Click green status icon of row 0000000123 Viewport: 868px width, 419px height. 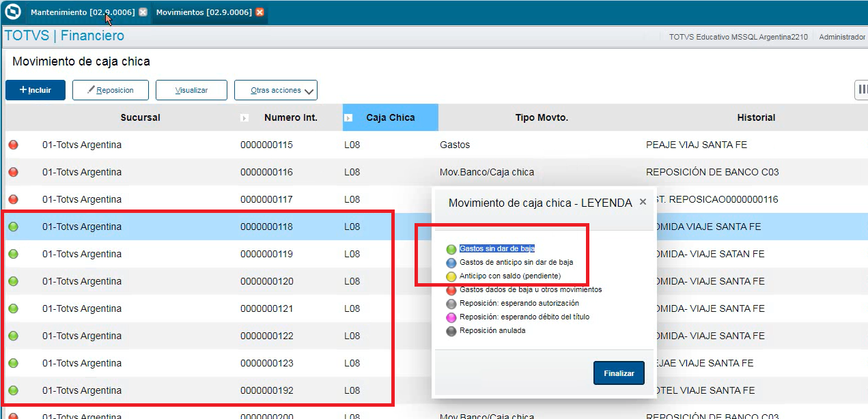coord(13,363)
